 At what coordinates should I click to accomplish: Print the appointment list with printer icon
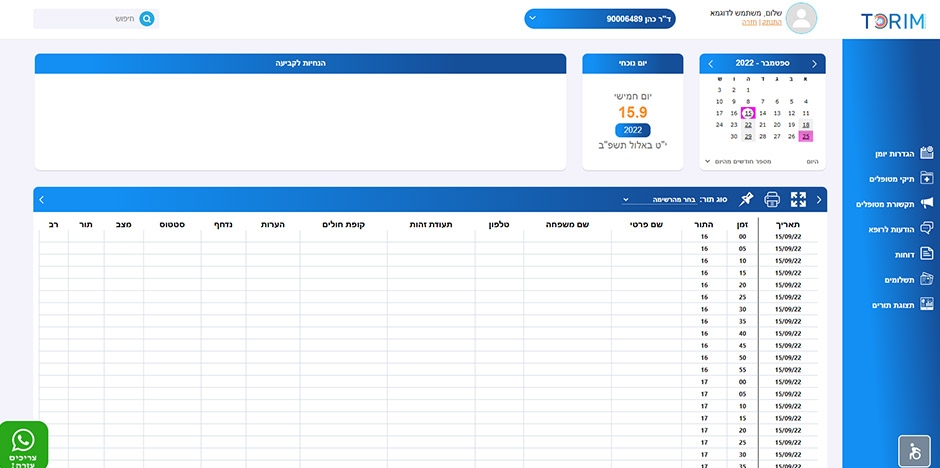[x=772, y=199]
